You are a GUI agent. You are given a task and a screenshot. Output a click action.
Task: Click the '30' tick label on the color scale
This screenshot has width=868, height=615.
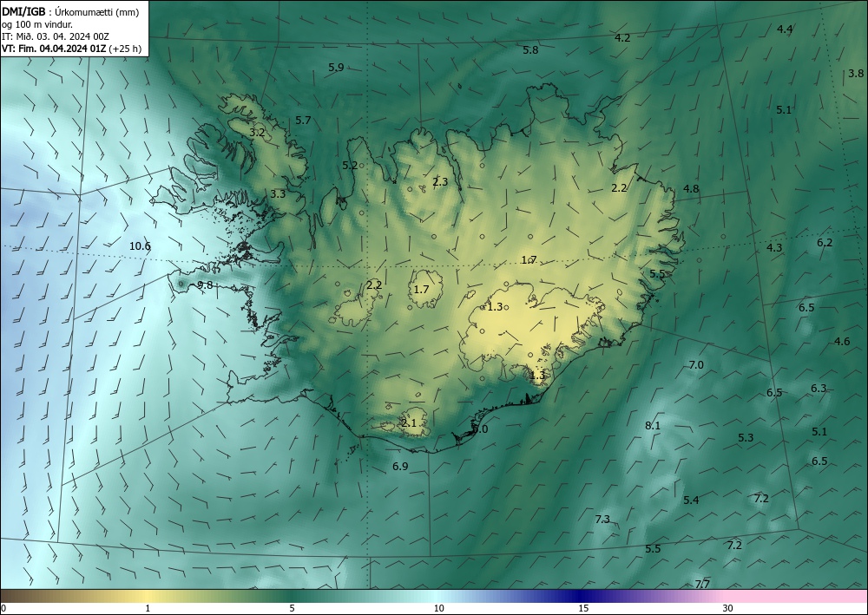728,609
